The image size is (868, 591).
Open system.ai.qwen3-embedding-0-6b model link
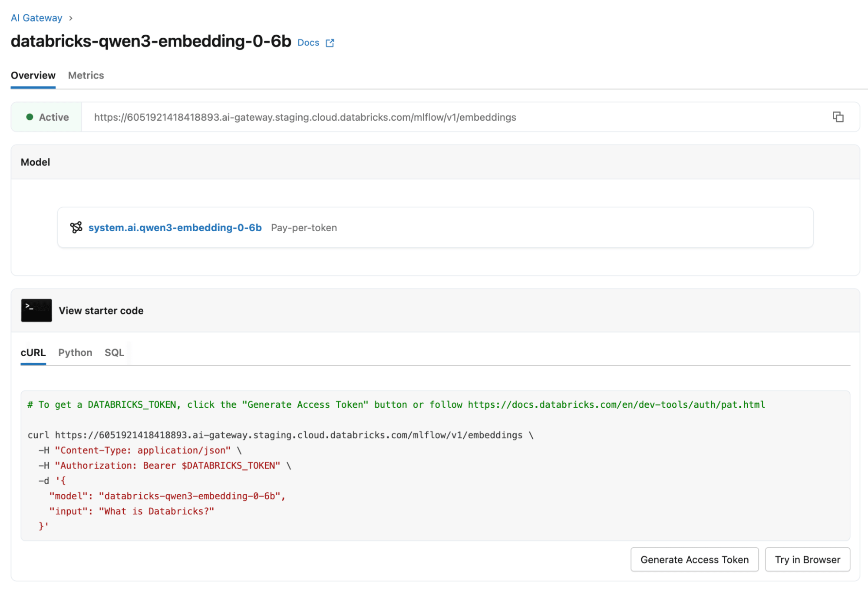click(x=175, y=228)
